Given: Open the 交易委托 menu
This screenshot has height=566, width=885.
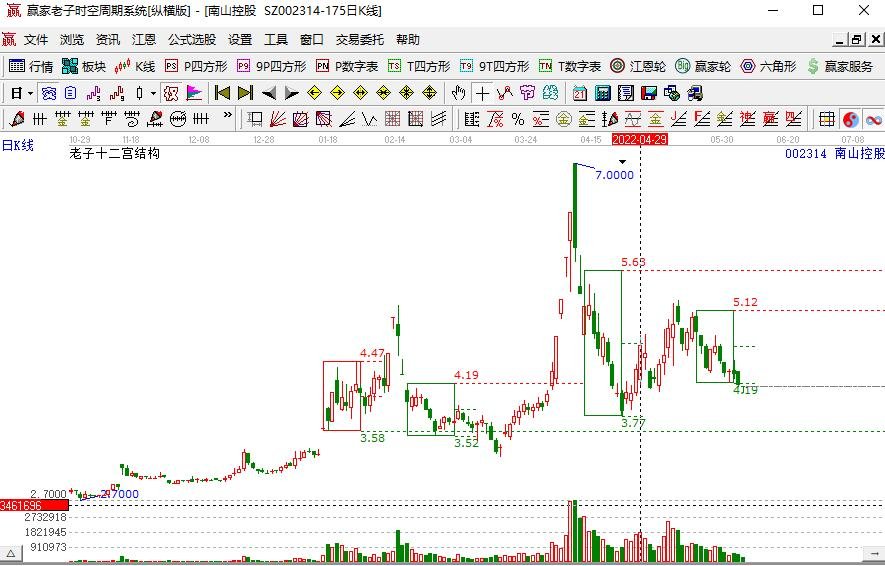Looking at the screenshot, I should (x=360, y=40).
